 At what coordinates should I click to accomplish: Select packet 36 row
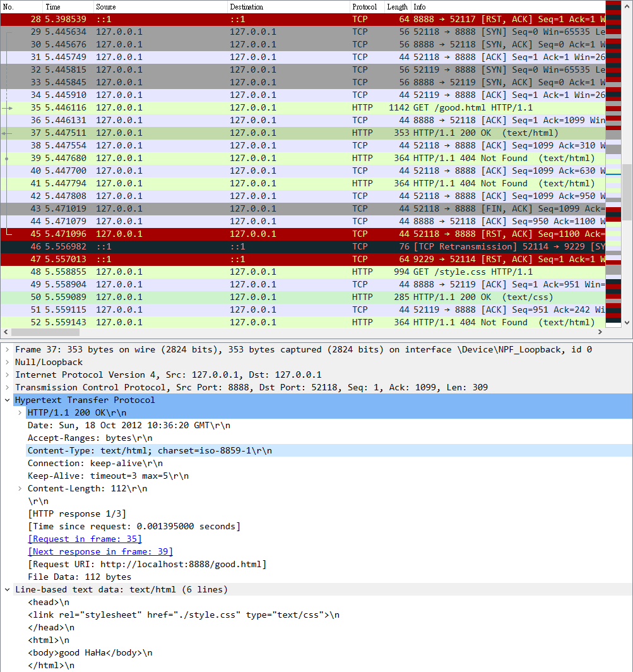click(303, 121)
